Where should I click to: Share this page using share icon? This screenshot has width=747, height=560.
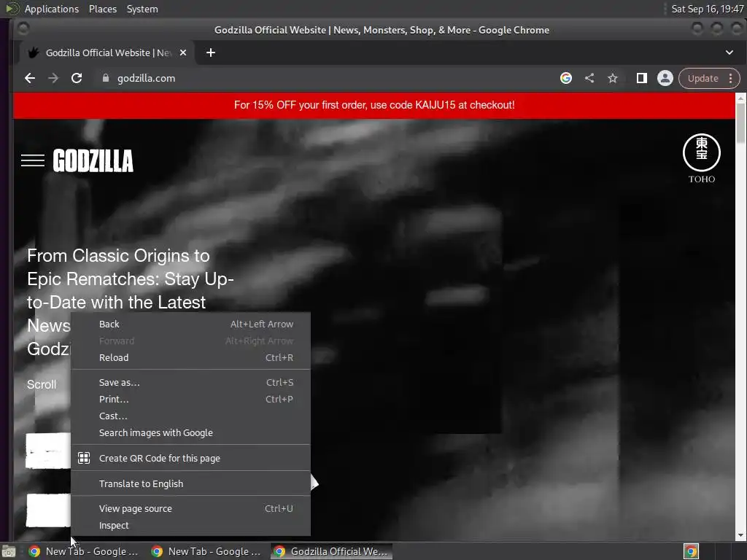tap(589, 78)
